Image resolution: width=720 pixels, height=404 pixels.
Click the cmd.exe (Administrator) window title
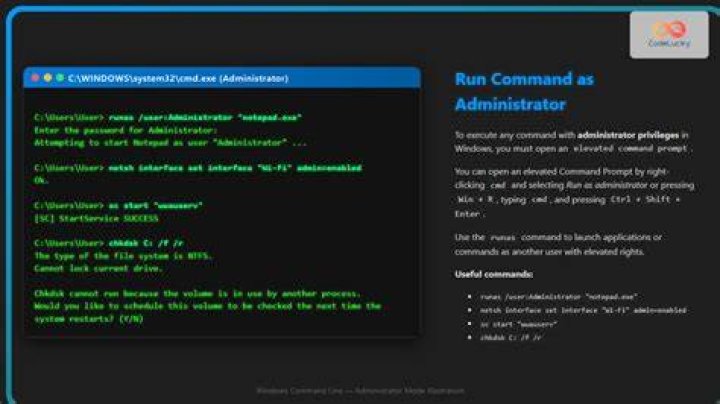178,79
